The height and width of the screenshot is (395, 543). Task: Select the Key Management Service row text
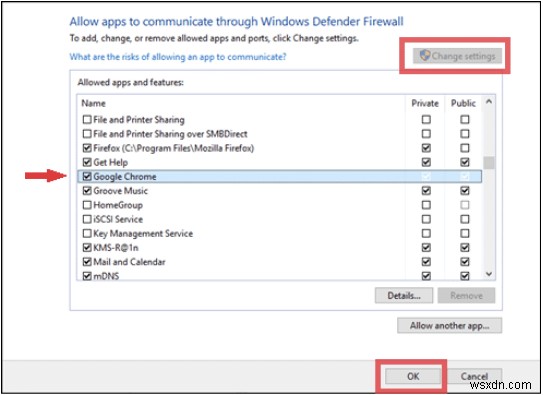point(143,233)
